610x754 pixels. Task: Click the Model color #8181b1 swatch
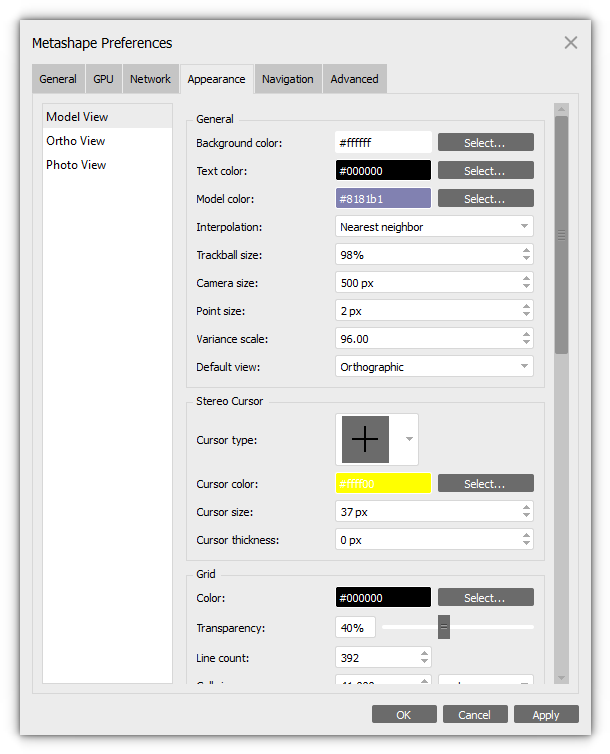383,199
